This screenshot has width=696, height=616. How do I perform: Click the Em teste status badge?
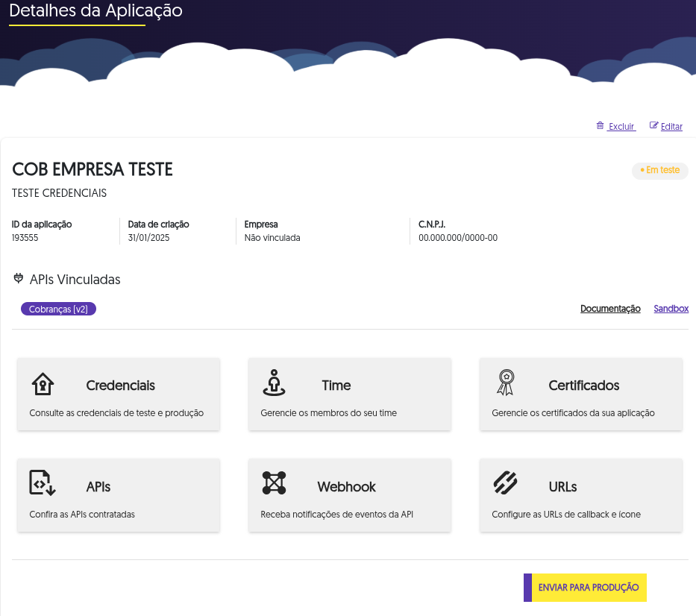coord(660,171)
